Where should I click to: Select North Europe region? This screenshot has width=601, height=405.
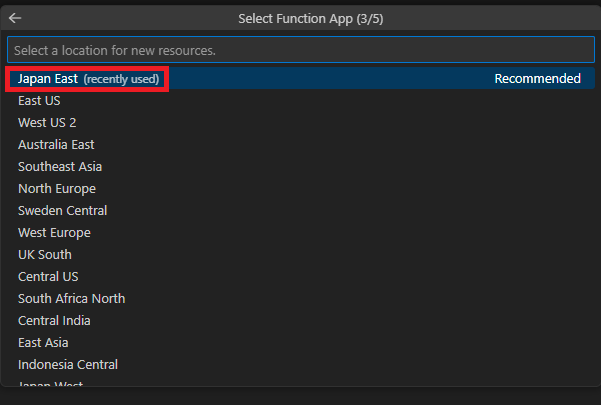pyautogui.click(x=57, y=189)
